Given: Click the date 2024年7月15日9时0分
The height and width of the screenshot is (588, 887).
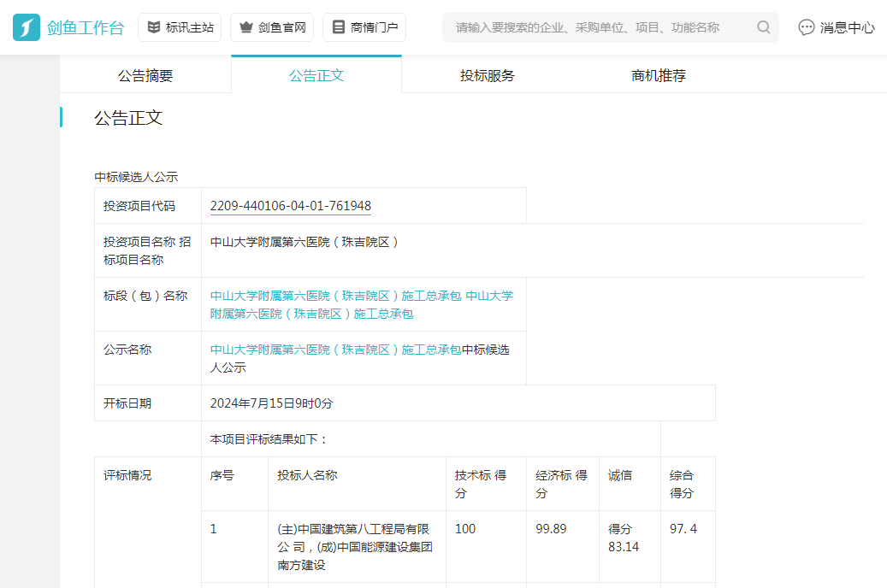Looking at the screenshot, I should point(271,403).
